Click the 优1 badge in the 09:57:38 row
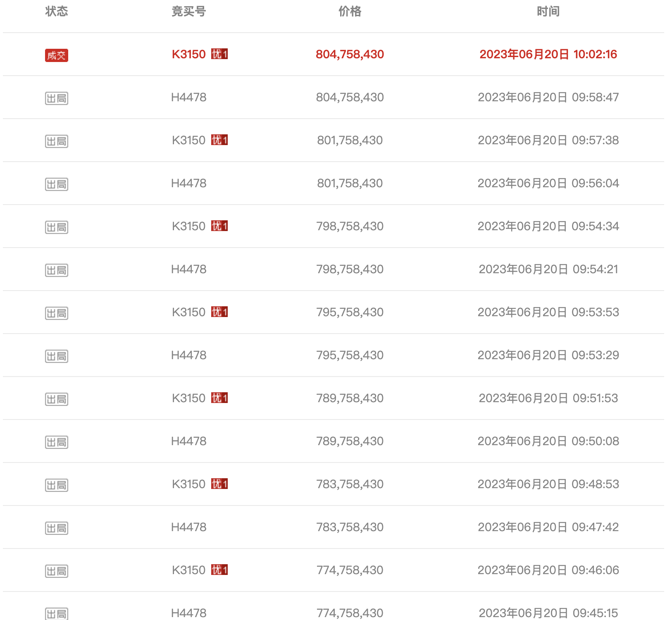This screenshot has height=620, width=672. coord(219,140)
